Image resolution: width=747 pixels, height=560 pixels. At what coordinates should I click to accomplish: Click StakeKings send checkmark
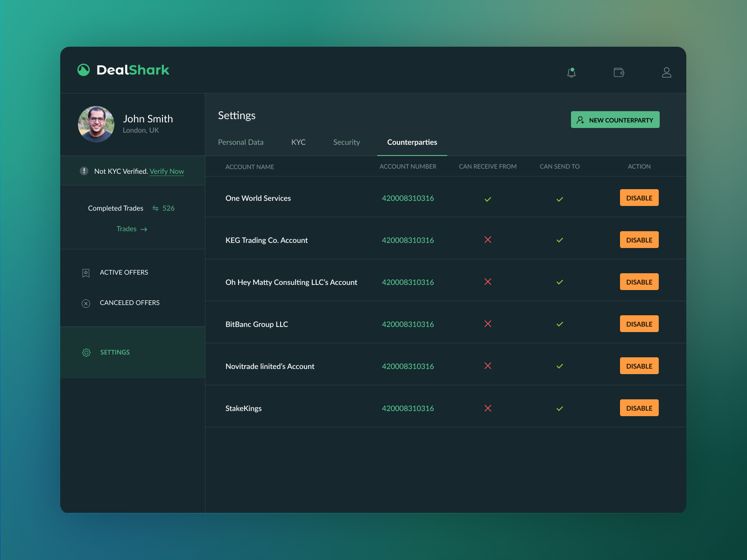(560, 409)
